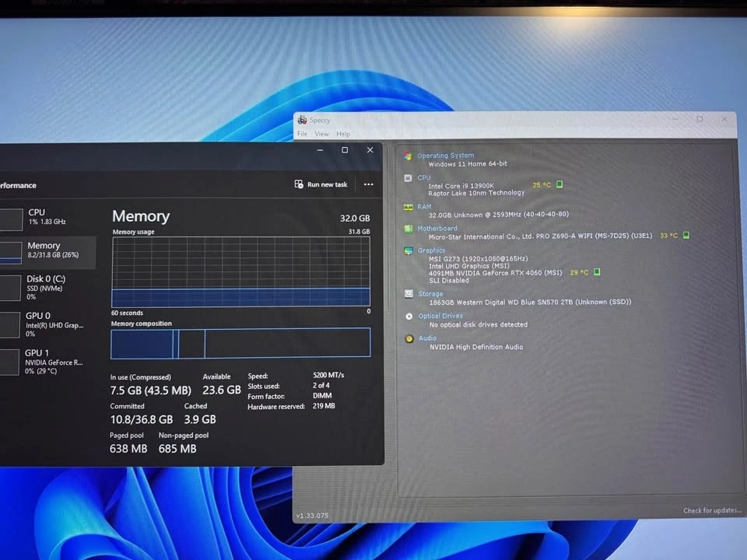Open the Speccy Help menu
The image size is (747, 560).
[343, 134]
